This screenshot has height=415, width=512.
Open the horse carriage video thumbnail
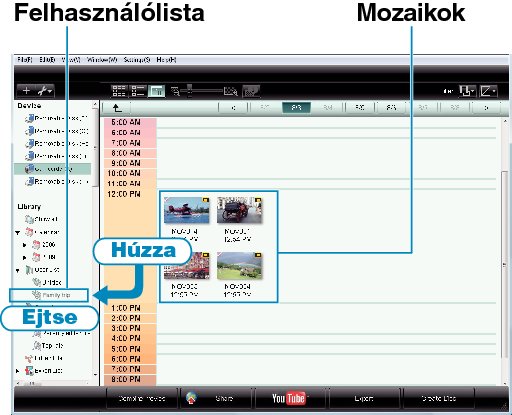[239, 210]
